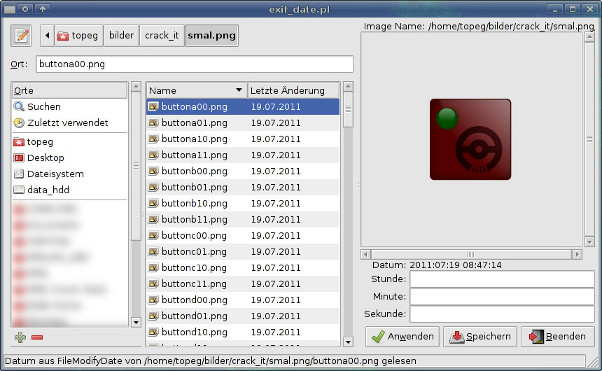Screen dimensions: 602x371
Task: Click the title bar shade up-arrow button
Action: coord(43,9)
